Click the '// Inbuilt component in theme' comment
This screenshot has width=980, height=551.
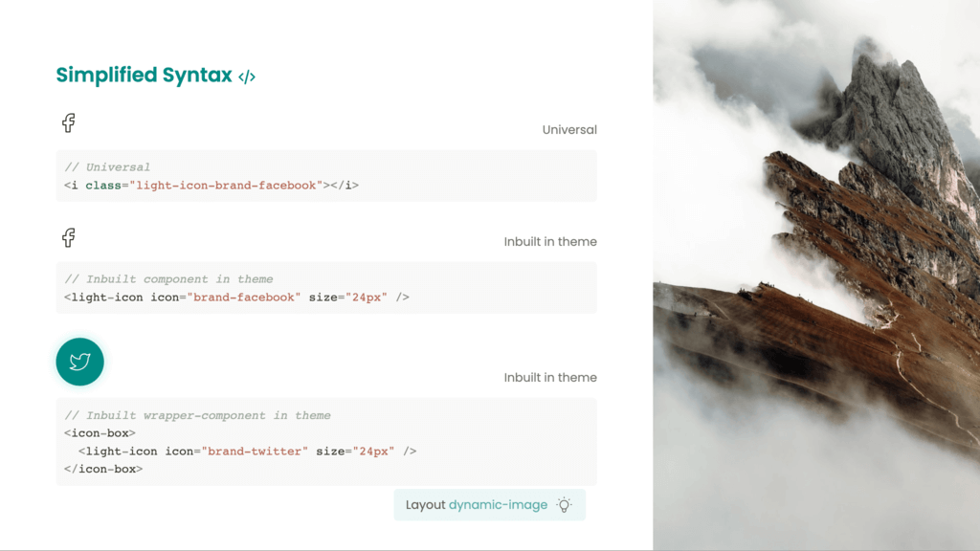168,279
